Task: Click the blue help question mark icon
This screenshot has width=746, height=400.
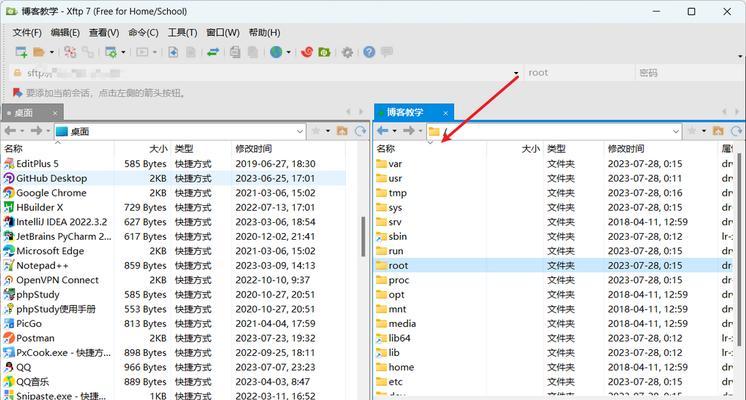Action: coord(369,52)
